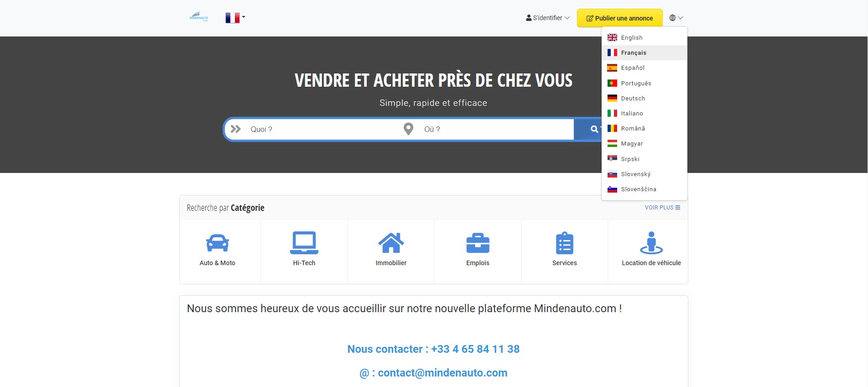Expand the S'identifier account menu
The width and height of the screenshot is (868, 387).
click(x=548, y=18)
